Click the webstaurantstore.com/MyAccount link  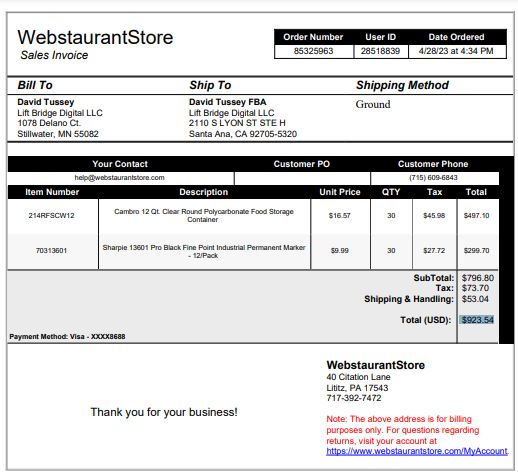pyautogui.click(x=417, y=451)
